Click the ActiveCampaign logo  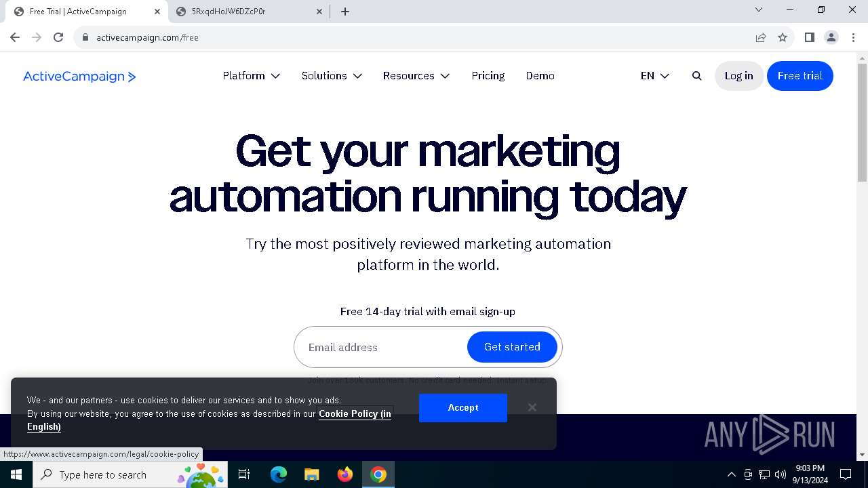pos(79,77)
